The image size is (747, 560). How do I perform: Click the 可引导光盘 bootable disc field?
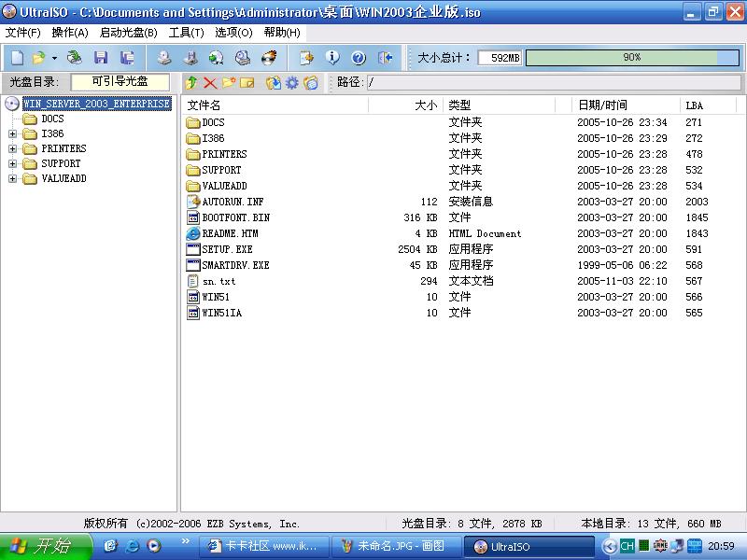120,81
